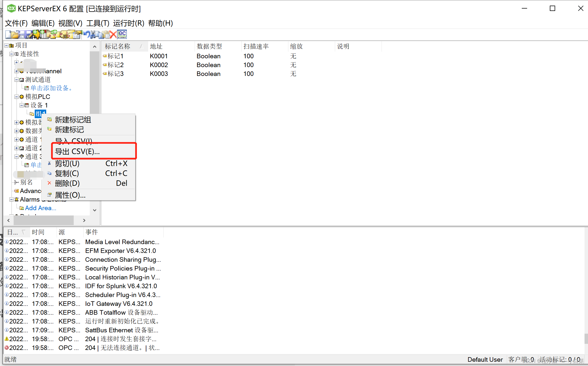Select the 设备 1 tree item
The height and width of the screenshot is (366, 588).
[x=39, y=105]
